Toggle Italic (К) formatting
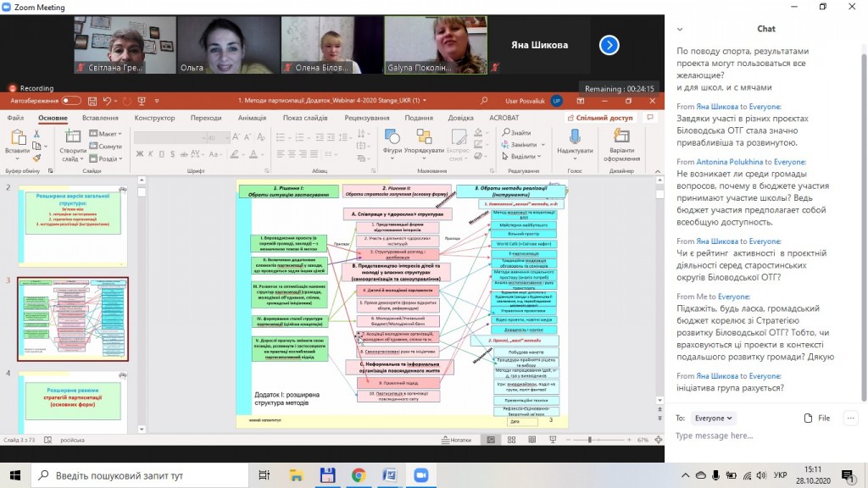The height and width of the screenshot is (488, 868). [151, 154]
